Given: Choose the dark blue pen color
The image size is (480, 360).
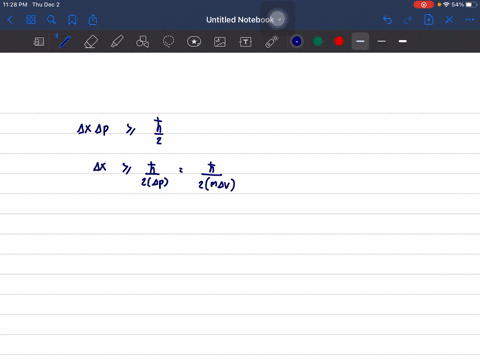Looking at the screenshot, I should pyautogui.click(x=297, y=41).
